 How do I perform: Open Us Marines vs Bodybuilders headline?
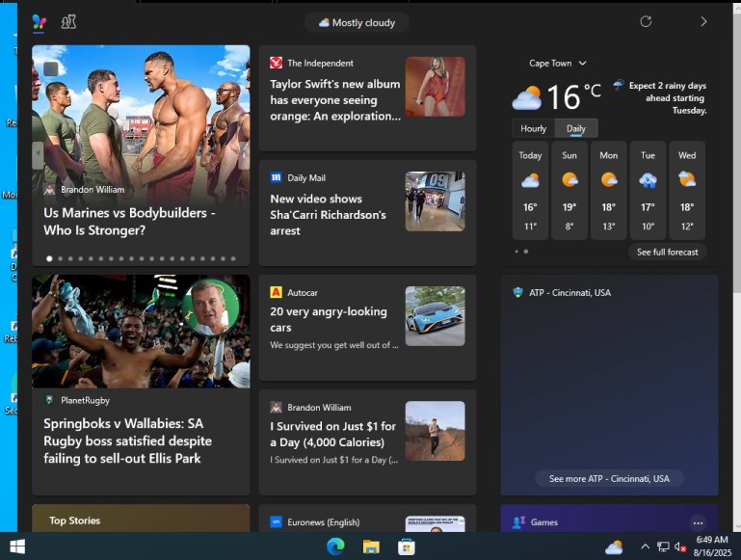[x=129, y=221]
